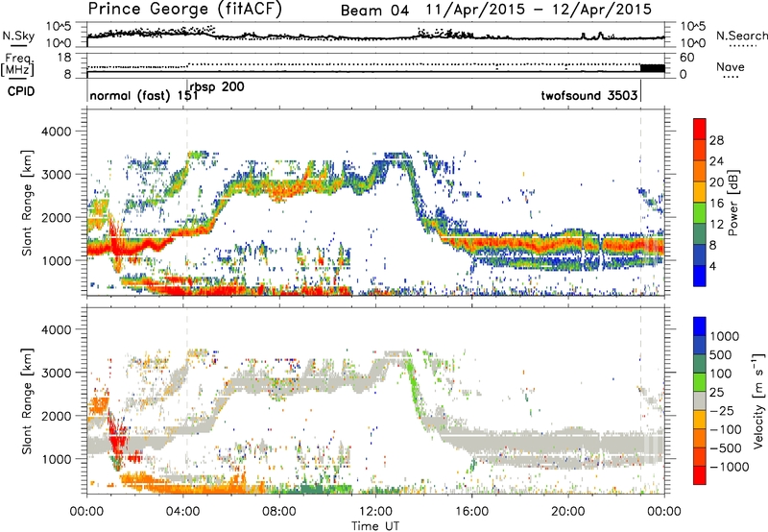Click the '-100' tick on the Velocity scale
Screen dimensions: 768x532
tap(726, 429)
